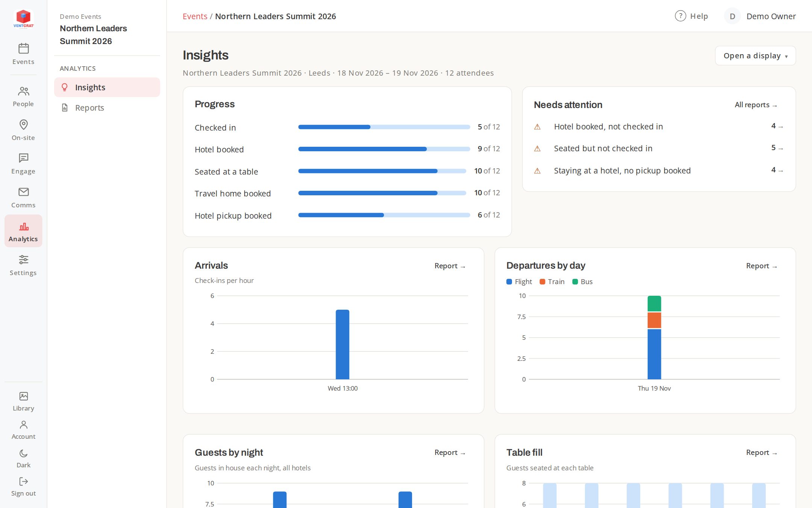The image size is (812, 508).
Task: Click the Events breadcrumb link
Action: click(195, 16)
